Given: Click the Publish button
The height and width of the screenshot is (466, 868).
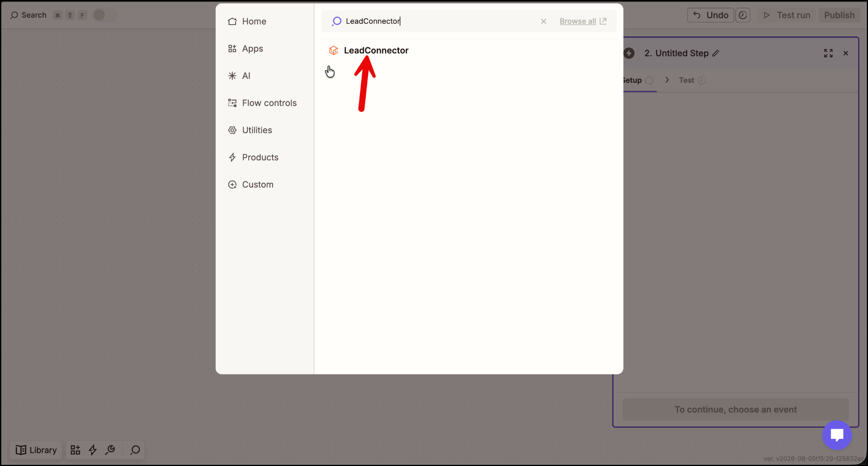Looking at the screenshot, I should point(839,15).
